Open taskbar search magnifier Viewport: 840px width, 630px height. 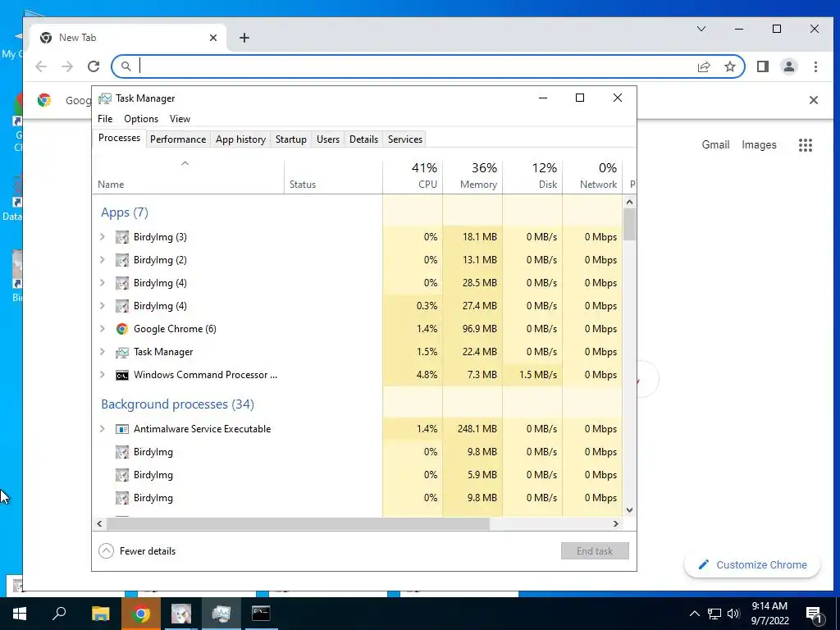(x=59, y=614)
